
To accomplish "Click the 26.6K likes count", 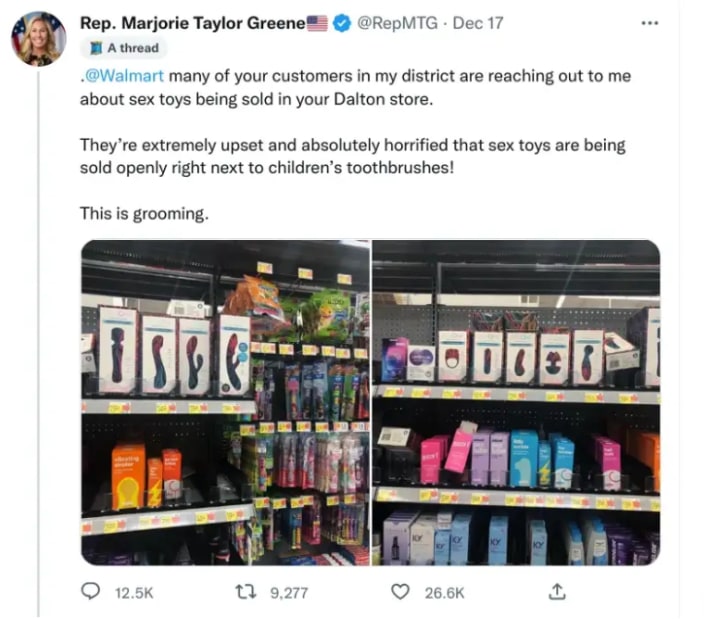I will [444, 593].
